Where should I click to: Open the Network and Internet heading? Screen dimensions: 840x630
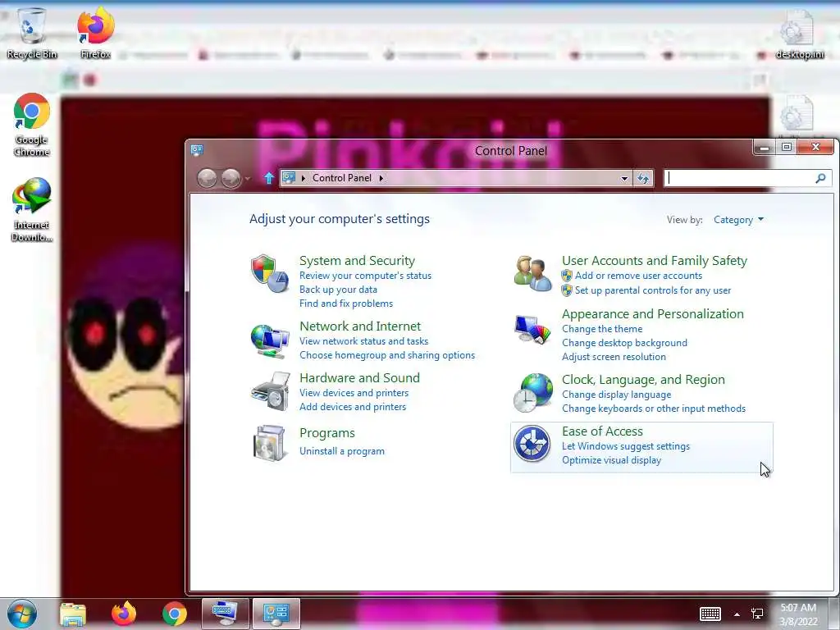(x=360, y=326)
